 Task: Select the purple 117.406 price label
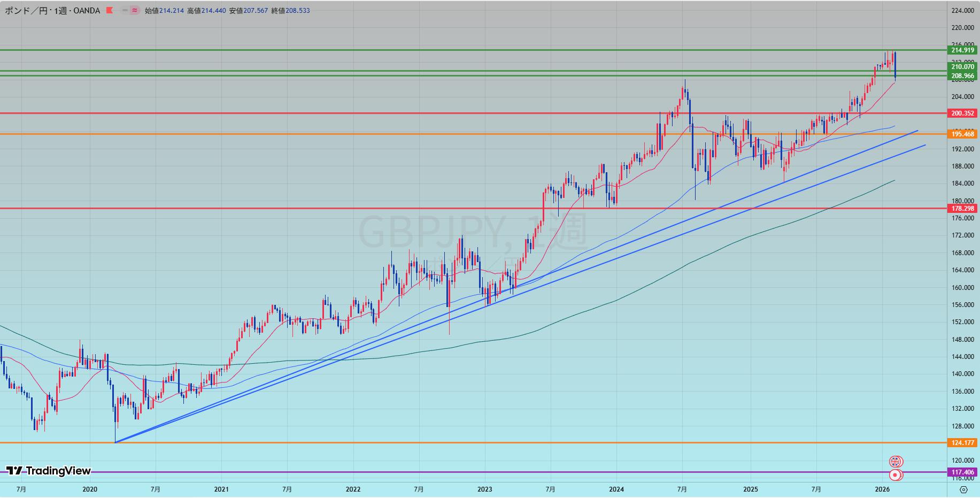(x=962, y=472)
